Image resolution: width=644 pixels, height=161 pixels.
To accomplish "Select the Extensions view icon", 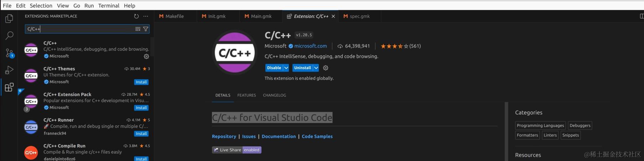I will (9, 87).
